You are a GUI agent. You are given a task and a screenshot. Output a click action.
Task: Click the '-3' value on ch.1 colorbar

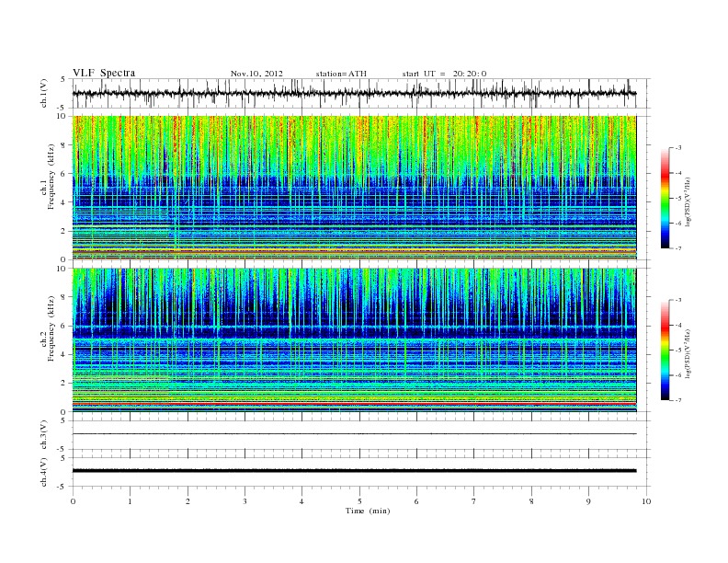tap(677, 148)
